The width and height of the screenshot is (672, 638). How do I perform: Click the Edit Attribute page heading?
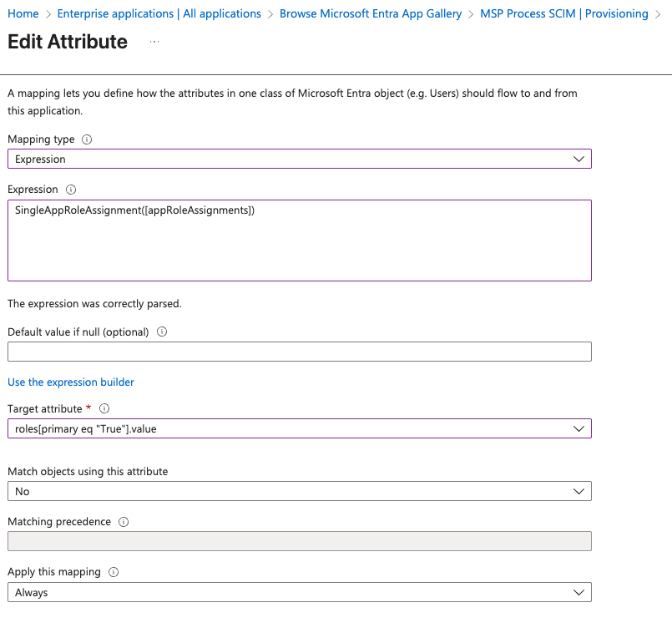(68, 42)
